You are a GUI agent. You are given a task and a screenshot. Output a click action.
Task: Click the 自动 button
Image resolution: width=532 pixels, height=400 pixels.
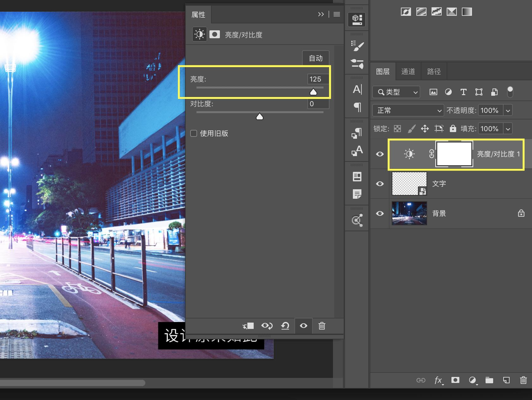point(316,58)
